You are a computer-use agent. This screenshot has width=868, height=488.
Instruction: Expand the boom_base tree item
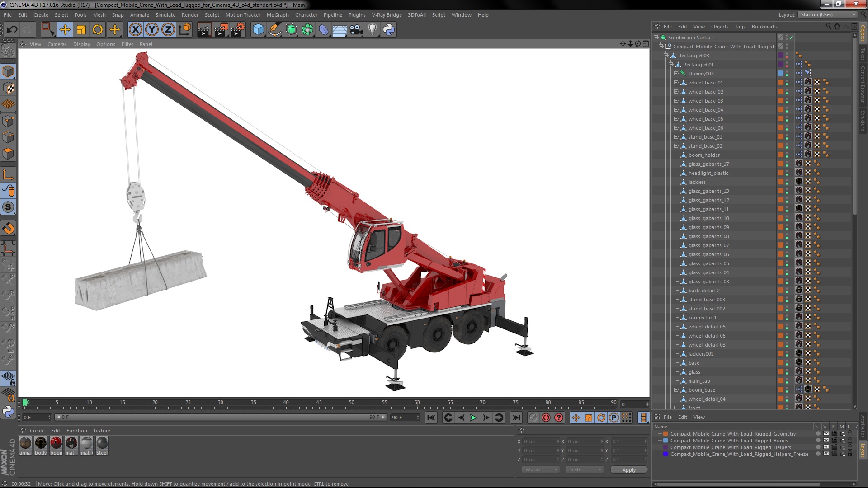point(676,390)
